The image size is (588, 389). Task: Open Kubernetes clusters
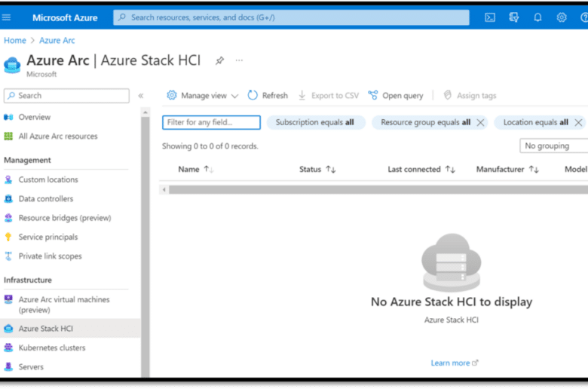52,348
